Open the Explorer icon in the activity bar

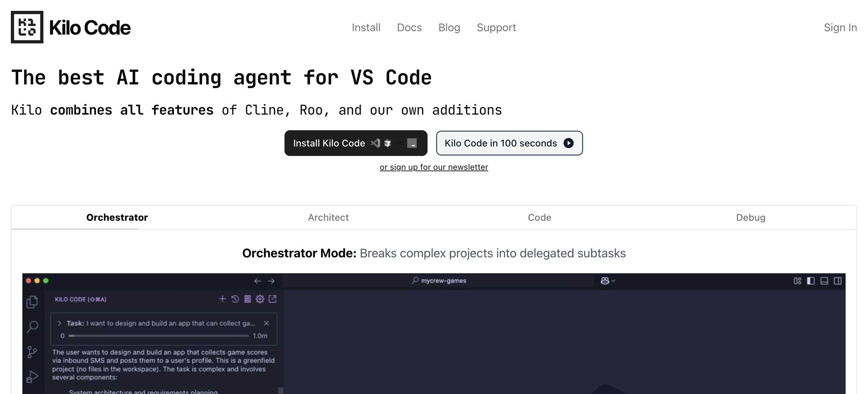[32, 302]
